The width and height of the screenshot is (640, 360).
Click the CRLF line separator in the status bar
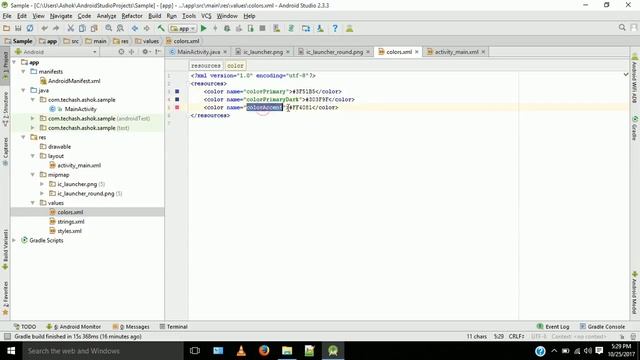pyautogui.click(x=516, y=336)
